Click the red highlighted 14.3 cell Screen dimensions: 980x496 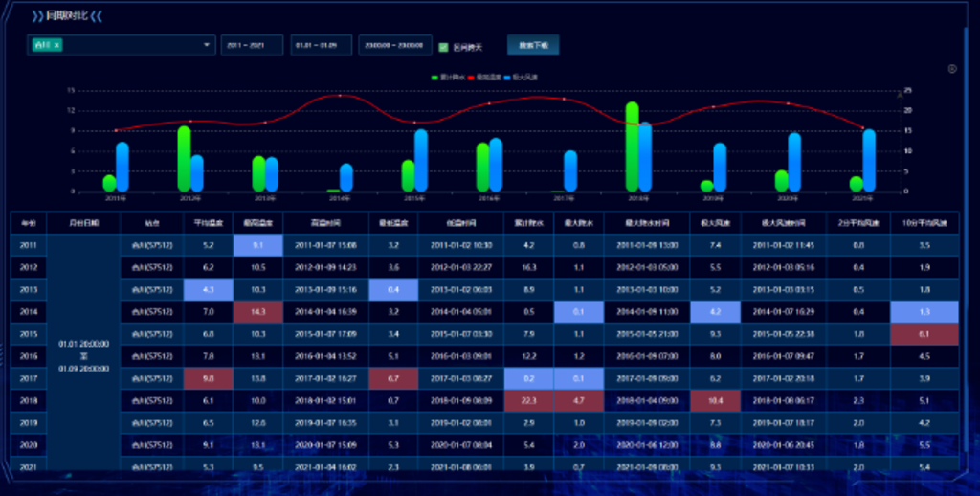point(258,311)
